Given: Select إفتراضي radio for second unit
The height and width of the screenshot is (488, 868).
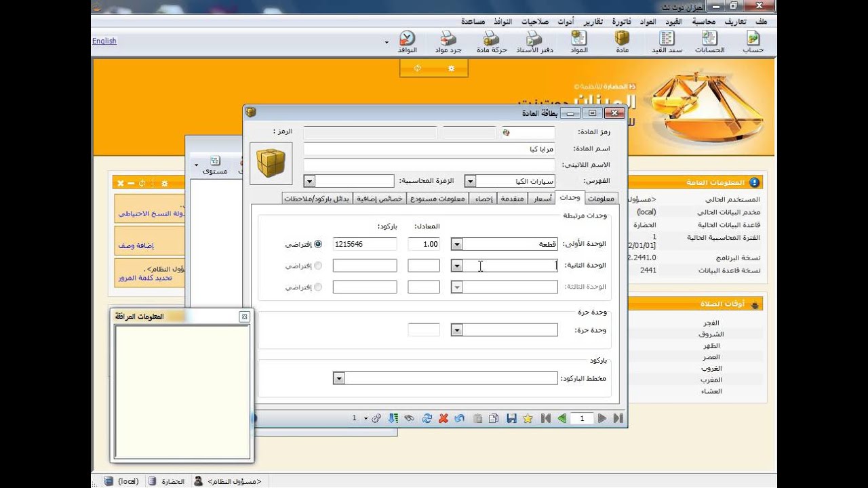Looking at the screenshot, I should pyautogui.click(x=317, y=266).
